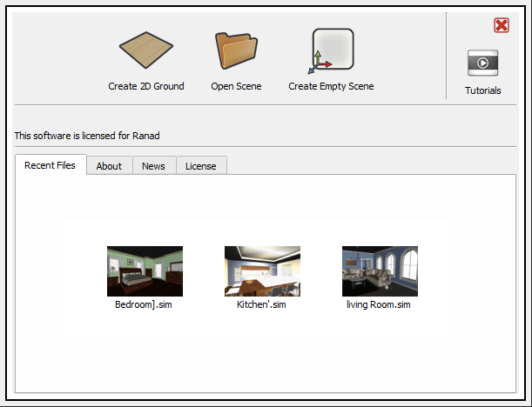Switch to the About tab
Image resolution: width=532 pixels, height=407 pixels.
[109, 166]
